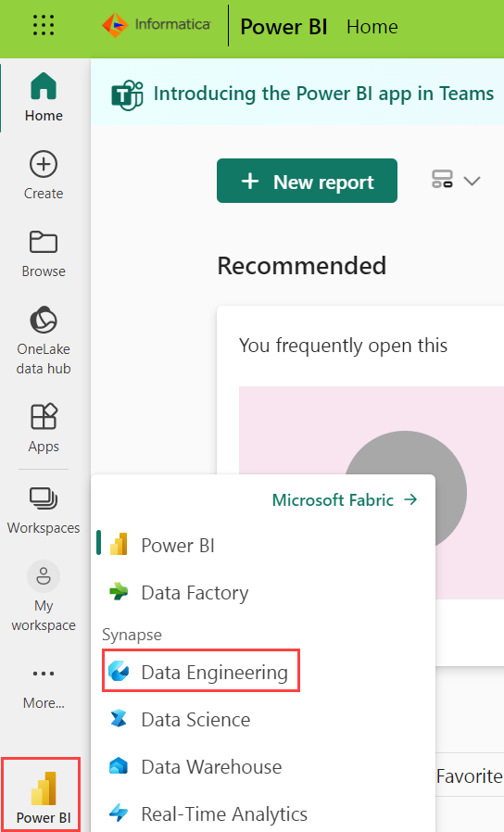Open the frequently opened recommended thumbnail

(372, 492)
